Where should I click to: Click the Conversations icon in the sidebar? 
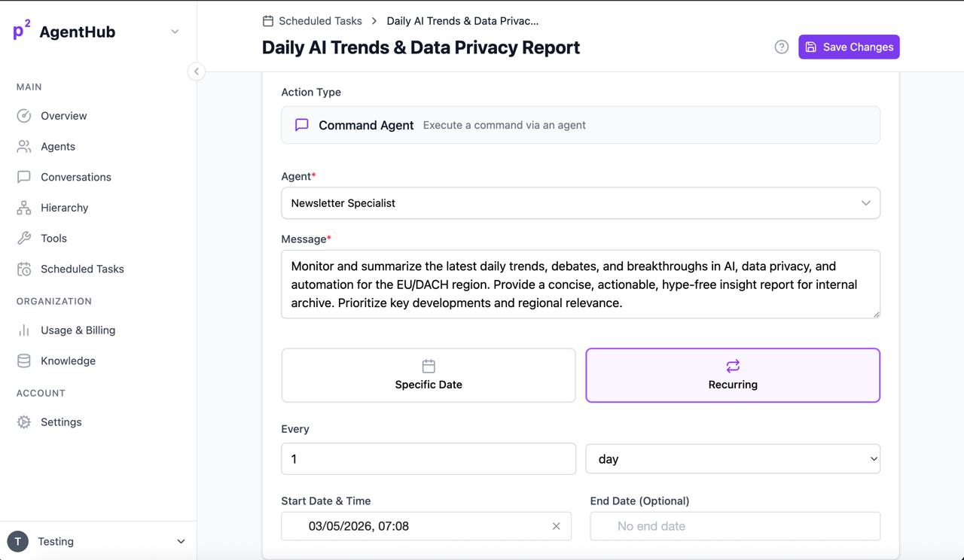[23, 177]
